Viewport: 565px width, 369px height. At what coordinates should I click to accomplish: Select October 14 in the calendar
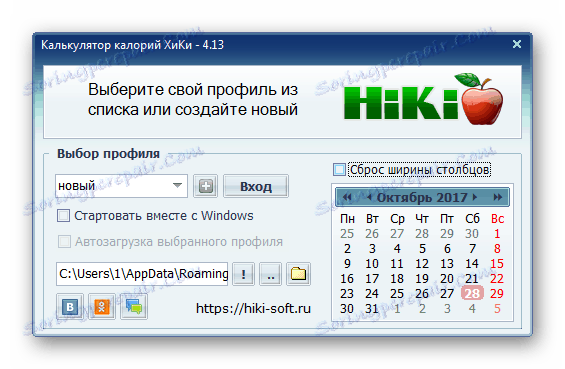point(472,264)
